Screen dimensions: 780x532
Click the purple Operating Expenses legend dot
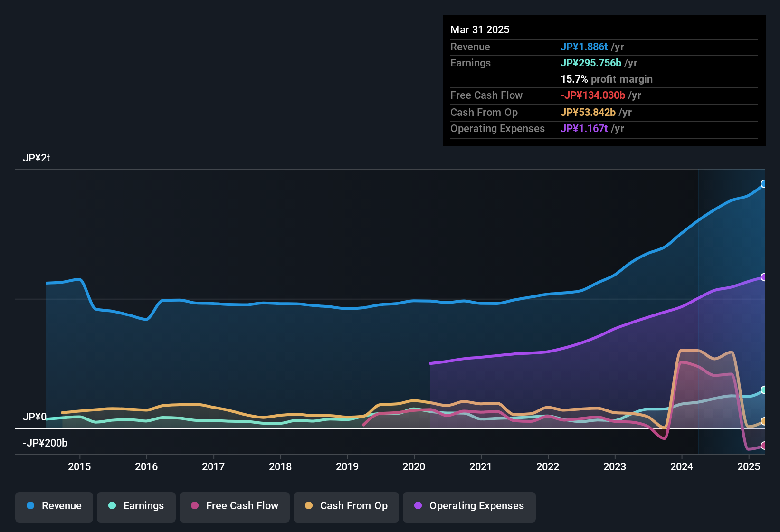pyautogui.click(x=418, y=506)
